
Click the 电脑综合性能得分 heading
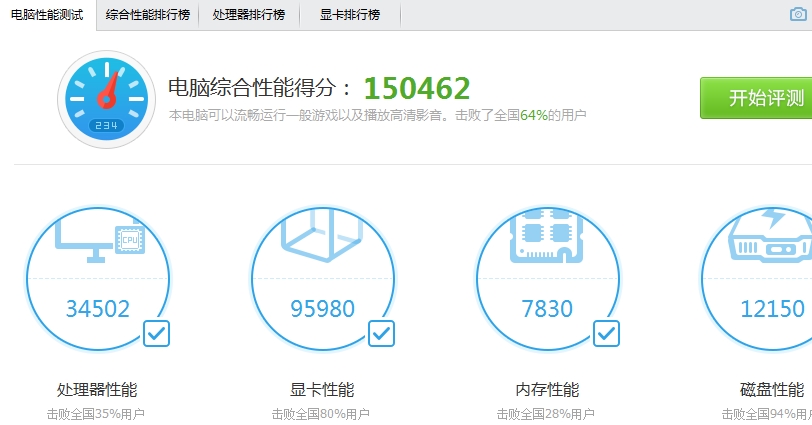click(x=260, y=87)
